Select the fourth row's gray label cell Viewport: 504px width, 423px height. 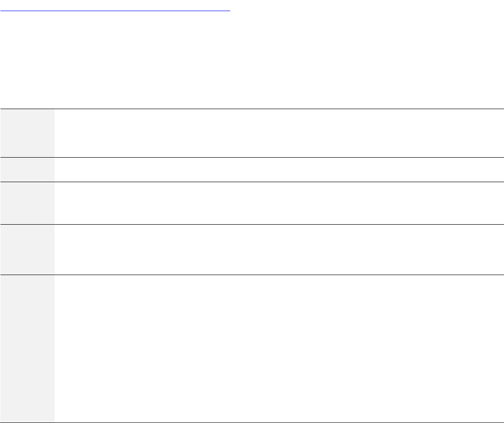[x=27, y=250]
